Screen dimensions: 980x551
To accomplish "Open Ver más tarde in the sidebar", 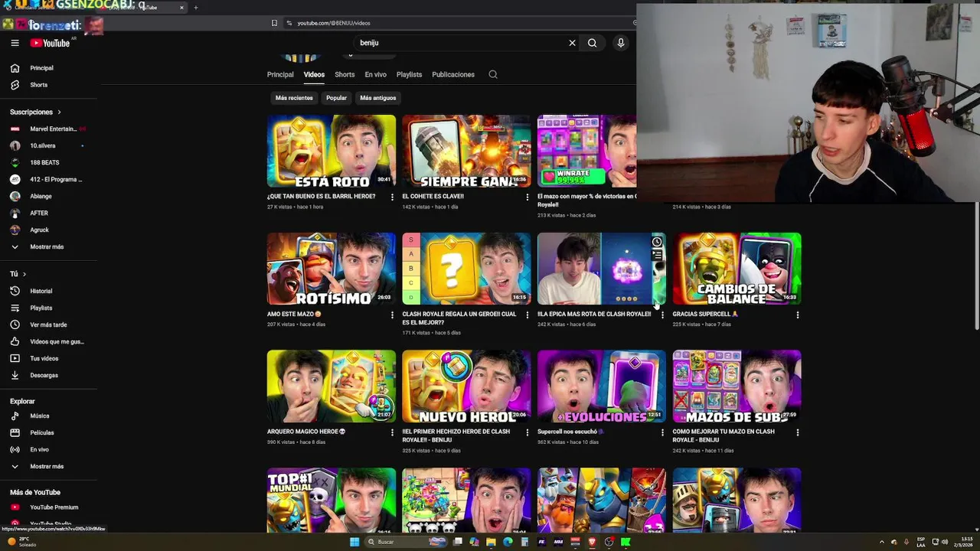I will [49, 324].
